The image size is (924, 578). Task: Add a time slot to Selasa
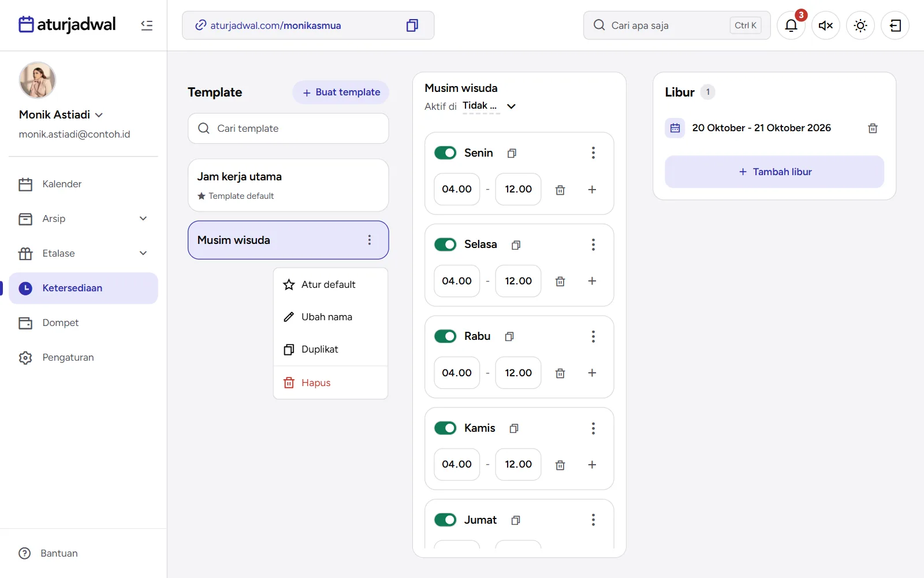pyautogui.click(x=592, y=281)
